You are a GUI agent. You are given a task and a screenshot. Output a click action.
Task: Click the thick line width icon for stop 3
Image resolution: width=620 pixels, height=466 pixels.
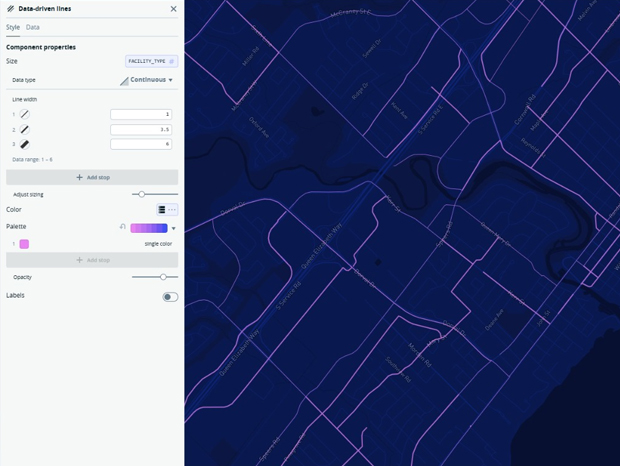click(25, 144)
